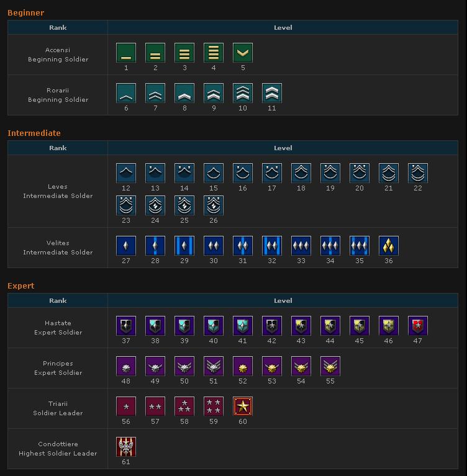Click the Intermediate section heading
Viewport: 467px width, 476px height.
[34, 133]
